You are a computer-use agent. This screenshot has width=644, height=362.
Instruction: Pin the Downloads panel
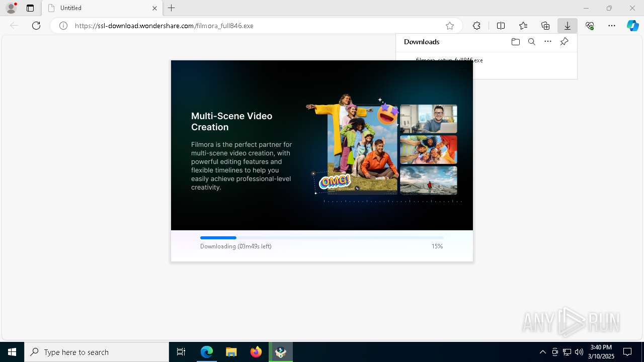coord(564,42)
